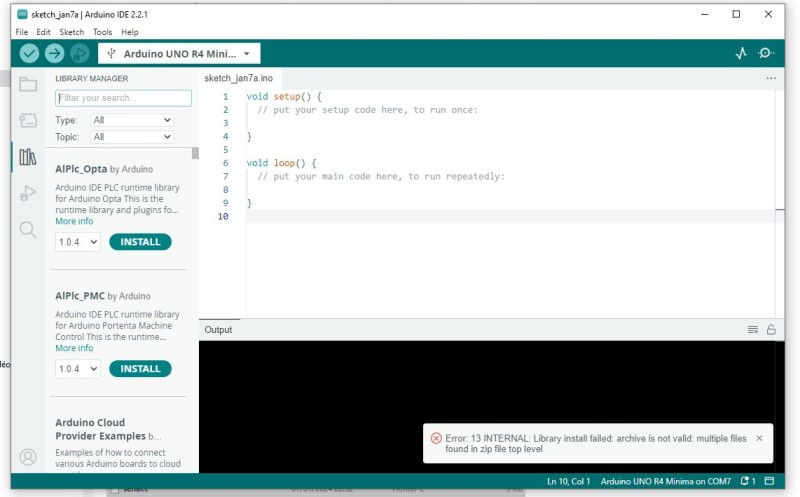The image size is (800, 497).
Task: Click the red error icon in notification
Action: [x=436, y=438]
